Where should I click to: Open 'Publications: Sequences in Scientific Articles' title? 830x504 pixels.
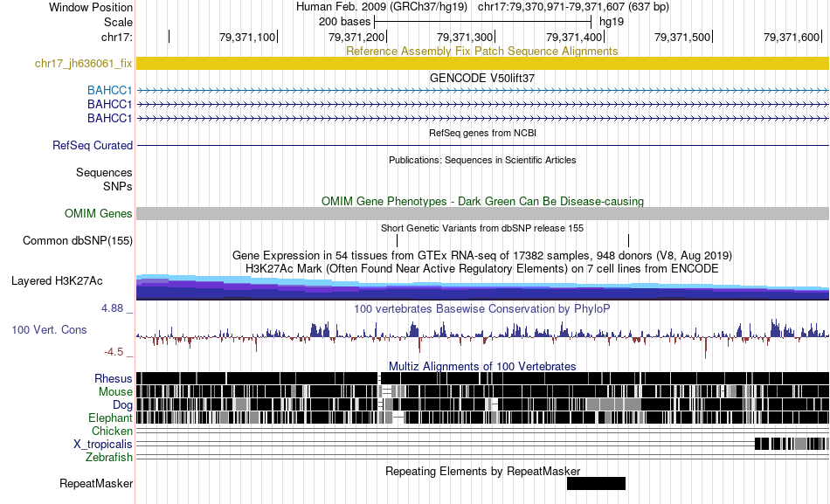[482, 160]
